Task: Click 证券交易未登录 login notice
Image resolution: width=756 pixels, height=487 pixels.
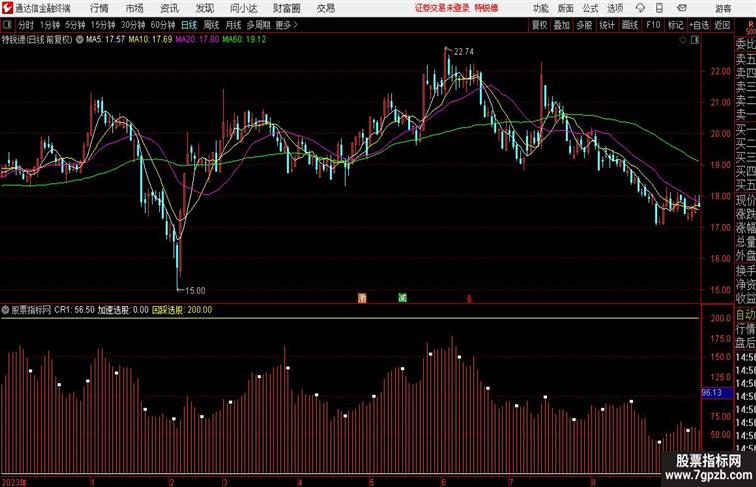Action: pos(442,8)
